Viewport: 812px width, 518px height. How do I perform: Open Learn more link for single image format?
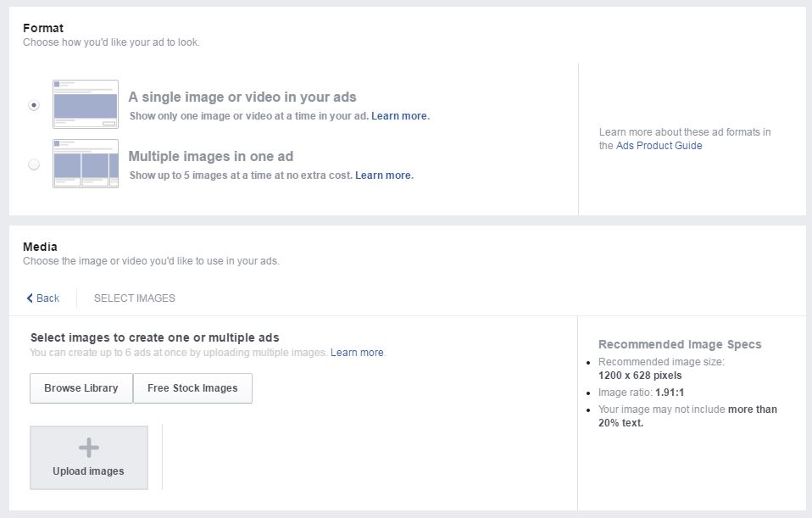click(x=400, y=116)
